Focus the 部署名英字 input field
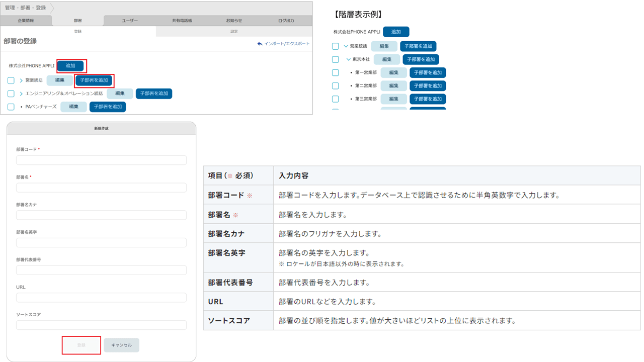 101,243
